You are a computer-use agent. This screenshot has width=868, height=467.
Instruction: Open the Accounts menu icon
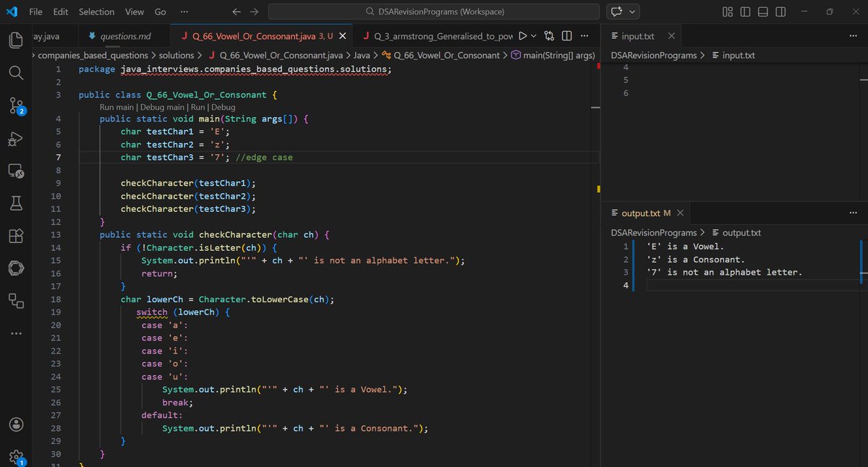16,424
